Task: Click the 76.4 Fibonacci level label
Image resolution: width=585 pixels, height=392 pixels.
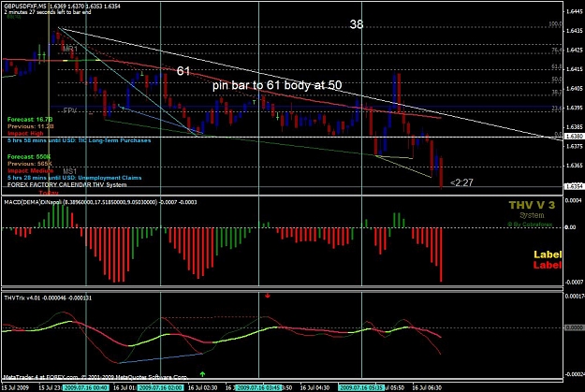Action: point(556,50)
